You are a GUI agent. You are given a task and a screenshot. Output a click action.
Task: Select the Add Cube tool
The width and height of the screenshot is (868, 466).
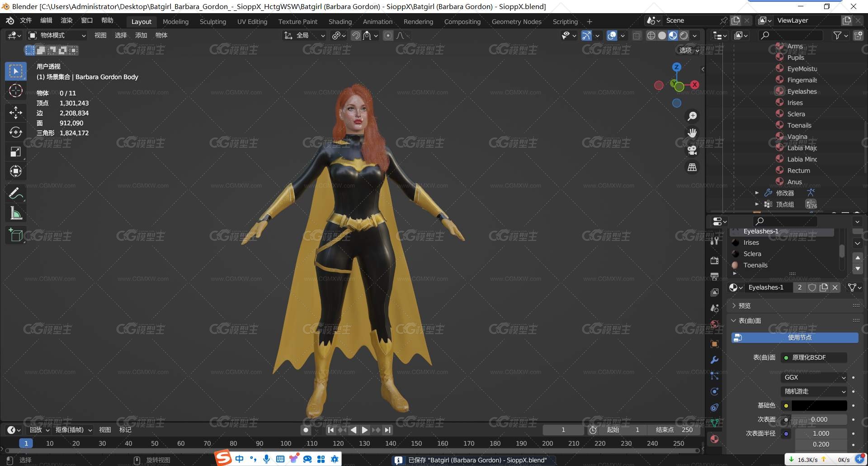(x=16, y=235)
